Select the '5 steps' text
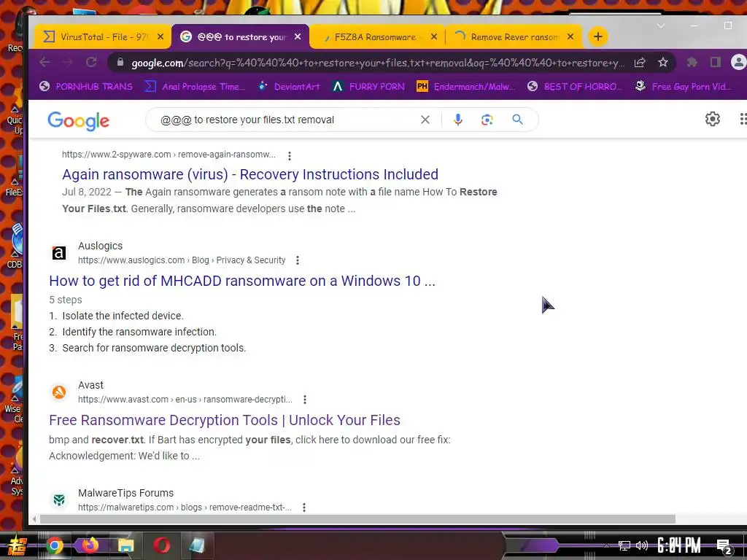The height and width of the screenshot is (560, 747). click(x=65, y=300)
